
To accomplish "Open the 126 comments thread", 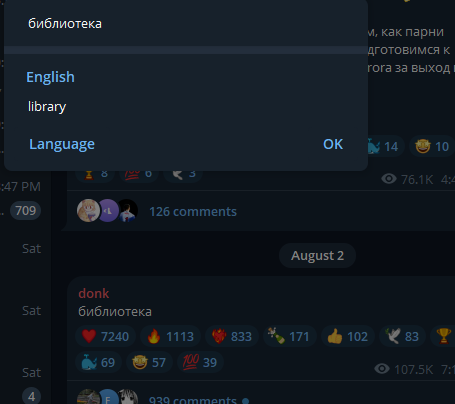I will (193, 211).
